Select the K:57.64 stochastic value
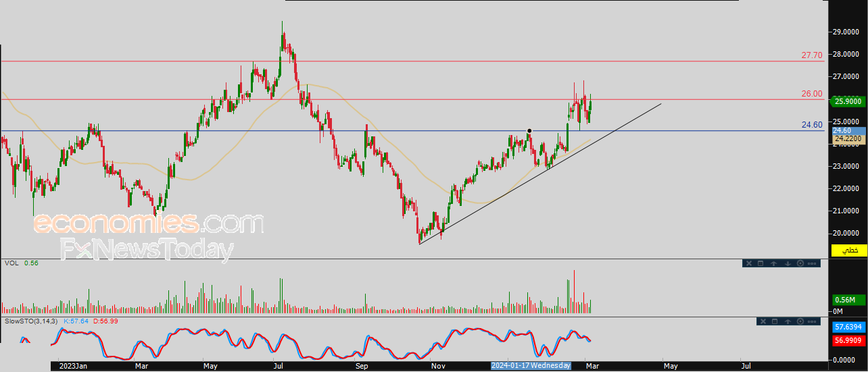Viewport: 868px width, 372px height. coord(76,321)
